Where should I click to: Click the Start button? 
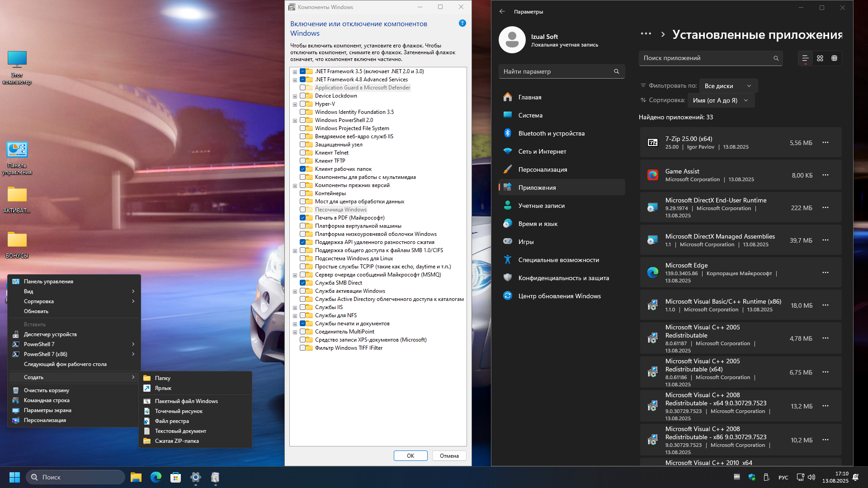(x=14, y=477)
